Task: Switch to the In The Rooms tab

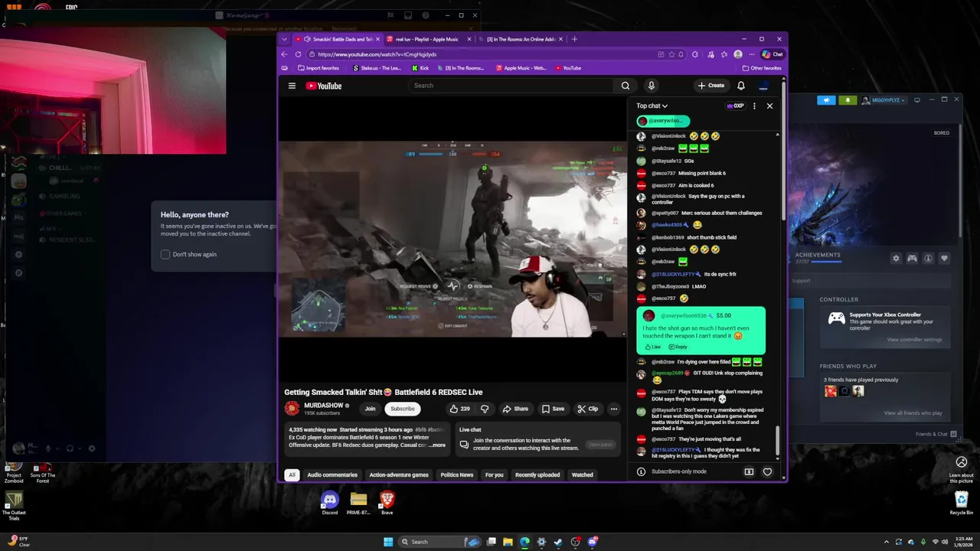Action: pos(521,39)
